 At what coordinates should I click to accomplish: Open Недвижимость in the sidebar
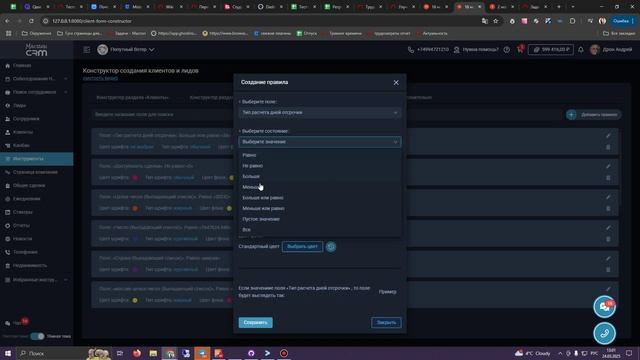pyautogui.click(x=30, y=265)
